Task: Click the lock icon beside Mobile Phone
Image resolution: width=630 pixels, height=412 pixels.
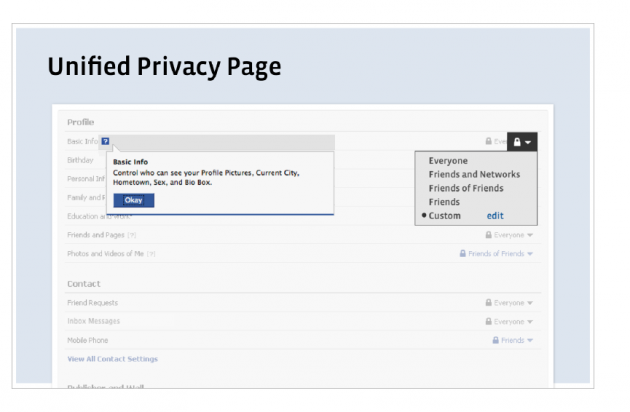Action: pyautogui.click(x=495, y=340)
